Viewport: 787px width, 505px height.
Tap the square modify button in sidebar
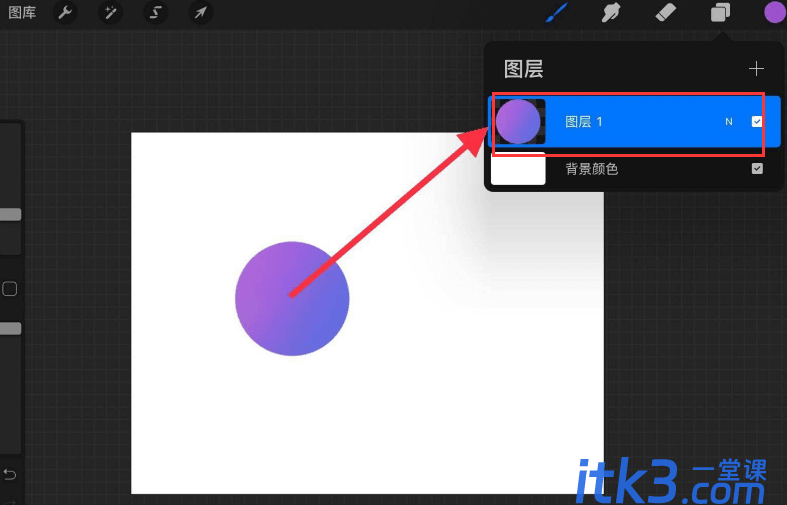[x=10, y=289]
